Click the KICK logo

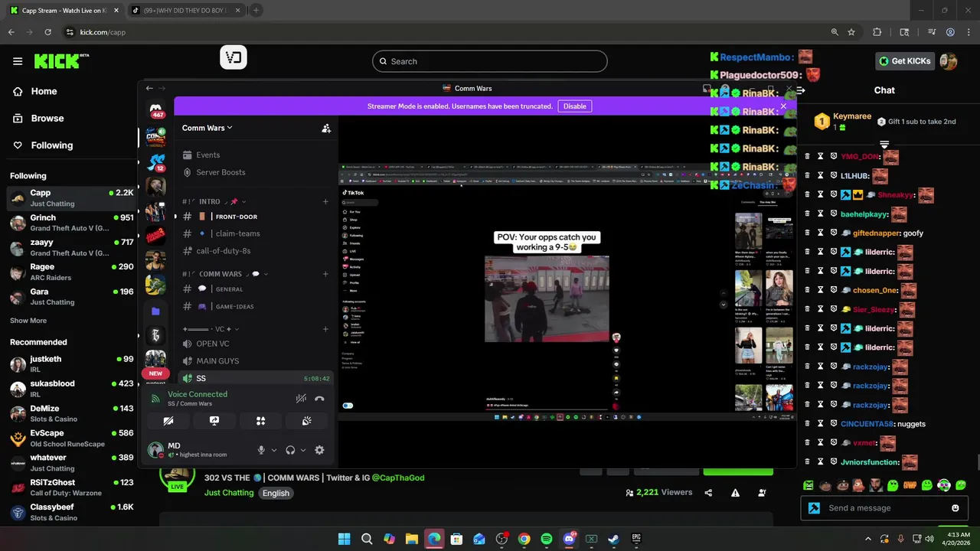click(x=61, y=61)
